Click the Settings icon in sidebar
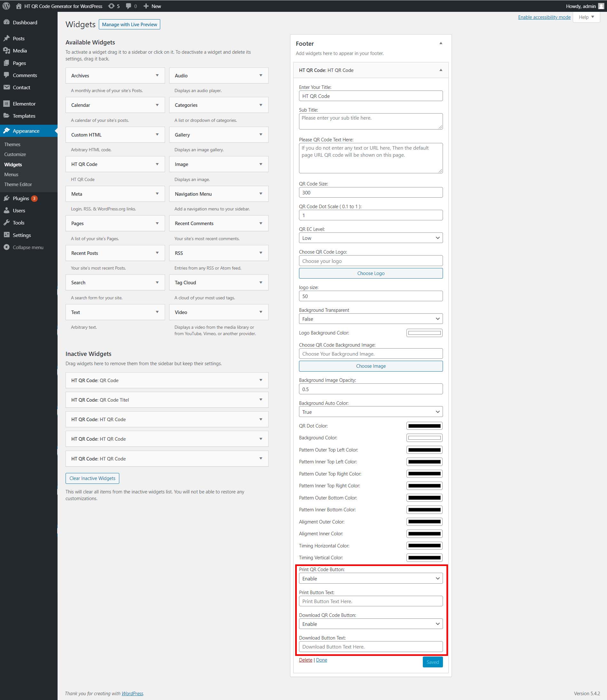 coord(6,235)
